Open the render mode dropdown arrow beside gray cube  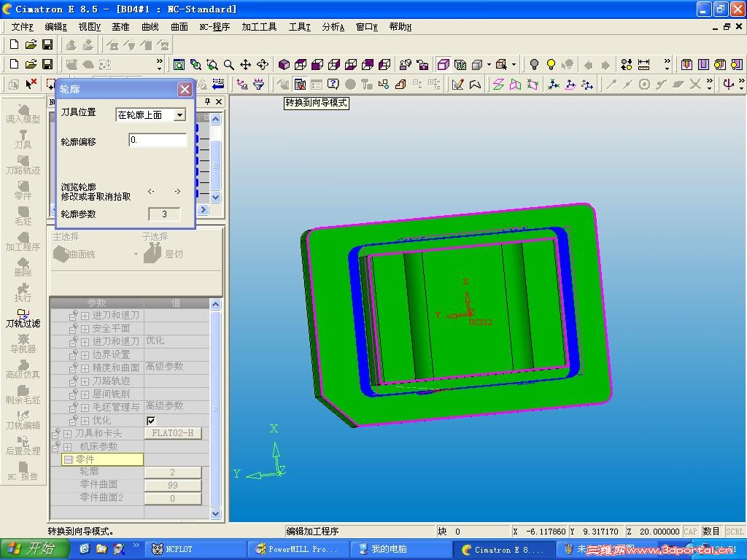tap(489, 64)
